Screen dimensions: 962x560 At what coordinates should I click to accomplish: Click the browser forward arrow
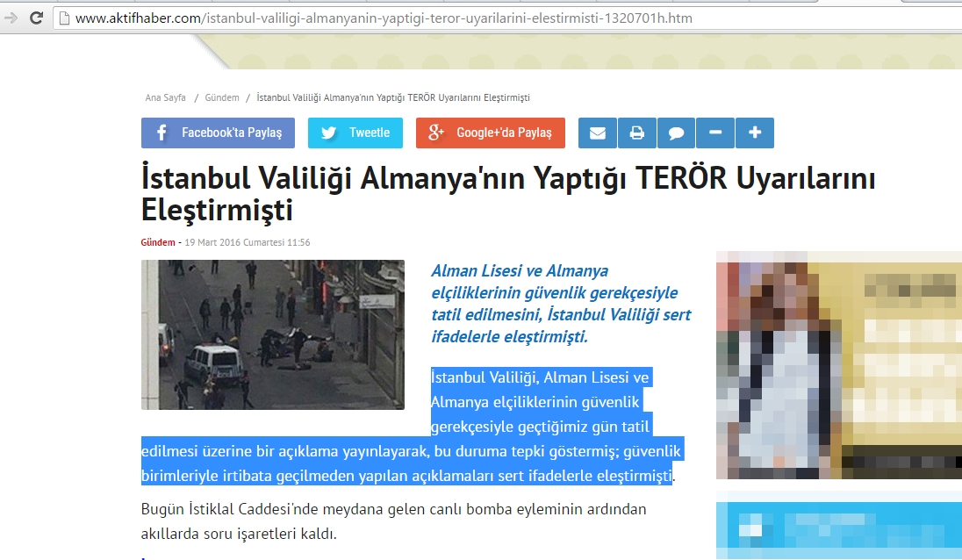(x=11, y=18)
